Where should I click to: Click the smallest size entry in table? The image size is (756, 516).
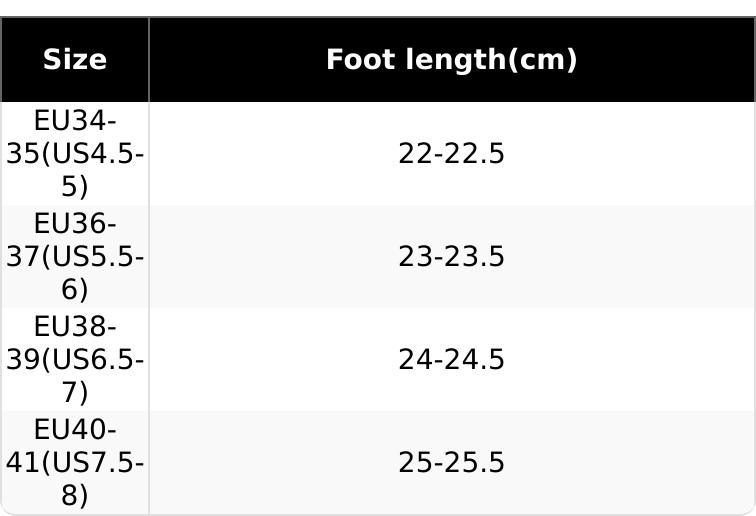tap(75, 154)
